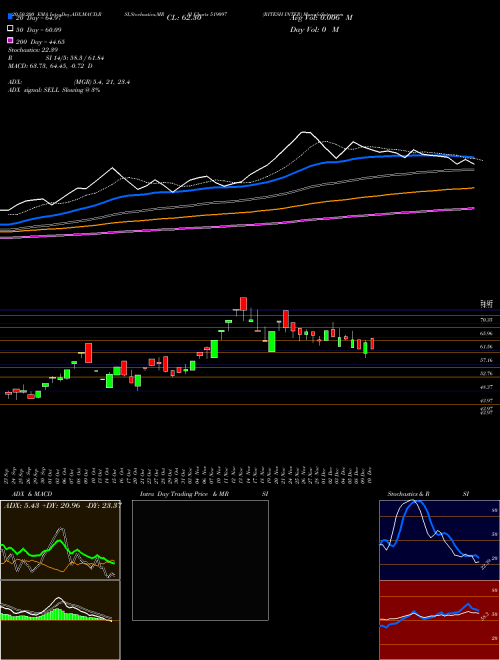Open the MACD green histogram mini chart
The image size is (500, 660).
60,620
